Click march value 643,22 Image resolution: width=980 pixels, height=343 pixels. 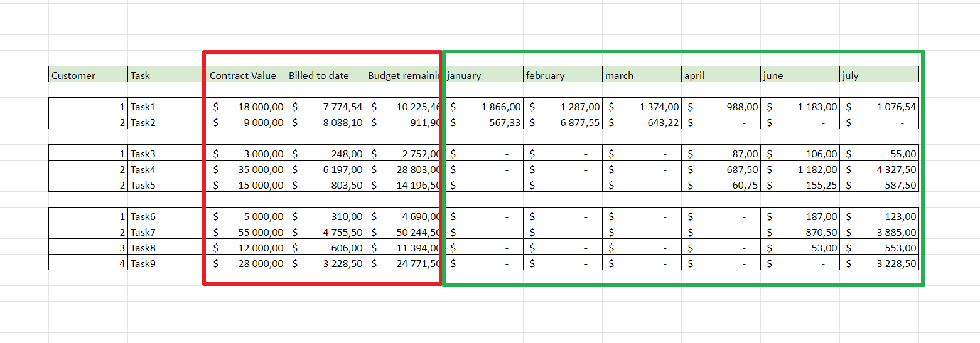pyautogui.click(x=642, y=122)
